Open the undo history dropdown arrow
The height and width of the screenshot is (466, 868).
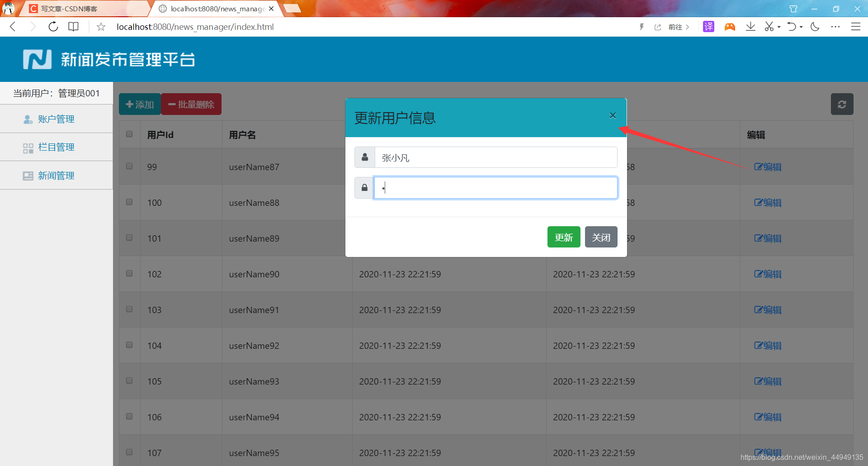(800, 26)
